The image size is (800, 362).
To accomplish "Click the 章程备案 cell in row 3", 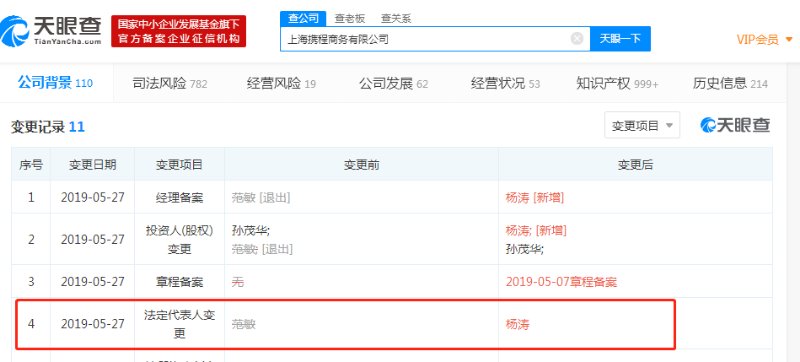I will point(179,281).
